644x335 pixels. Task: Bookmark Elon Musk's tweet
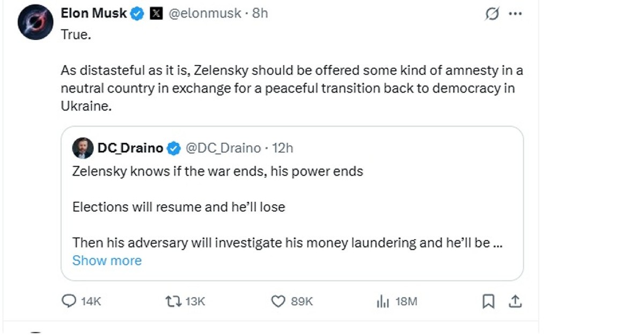pos(488,302)
